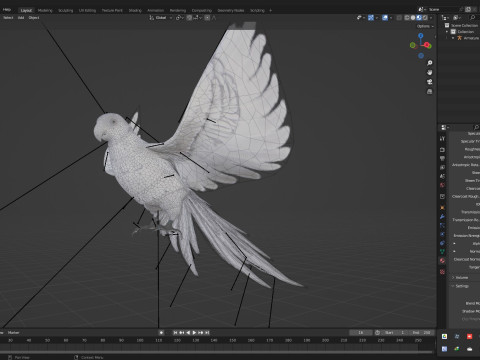This screenshot has width=480, height=360.
Task: Open the Physics properties tab icon
Action: point(442,234)
